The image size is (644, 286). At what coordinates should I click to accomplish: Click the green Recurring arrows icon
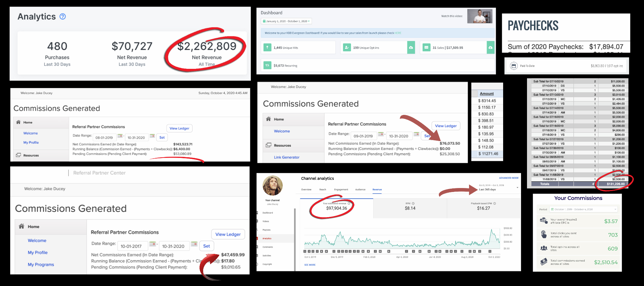coord(267,66)
